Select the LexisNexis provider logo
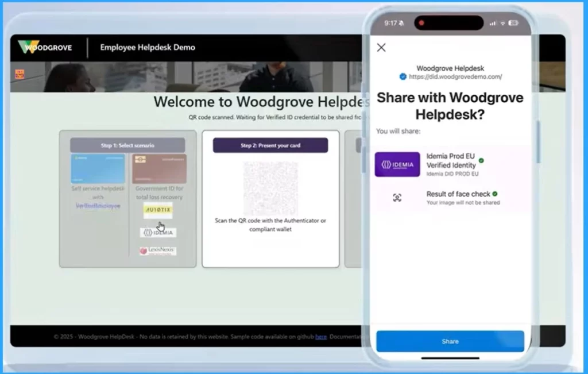 (x=157, y=250)
